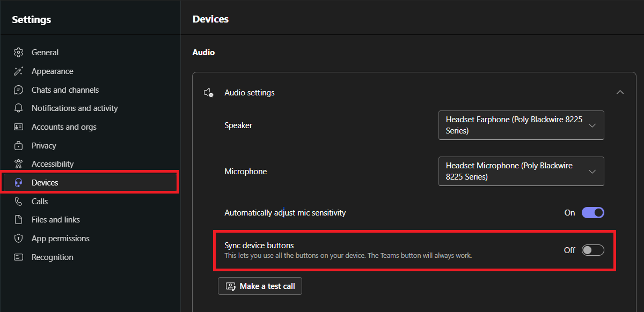Click the General gear icon

[x=19, y=53]
